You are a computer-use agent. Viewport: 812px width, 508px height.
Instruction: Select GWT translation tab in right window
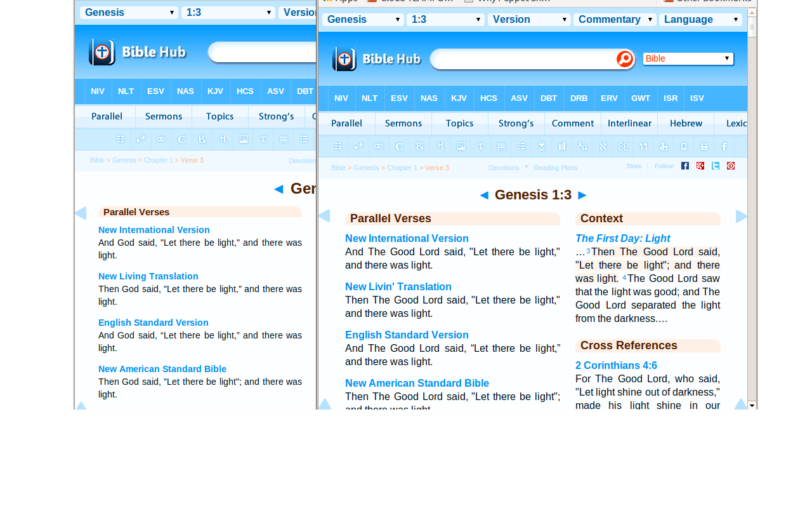(x=641, y=98)
